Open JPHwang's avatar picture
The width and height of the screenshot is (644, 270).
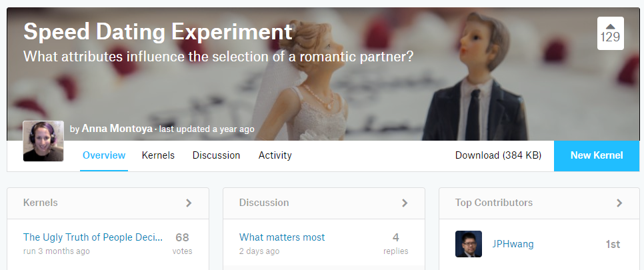click(468, 244)
